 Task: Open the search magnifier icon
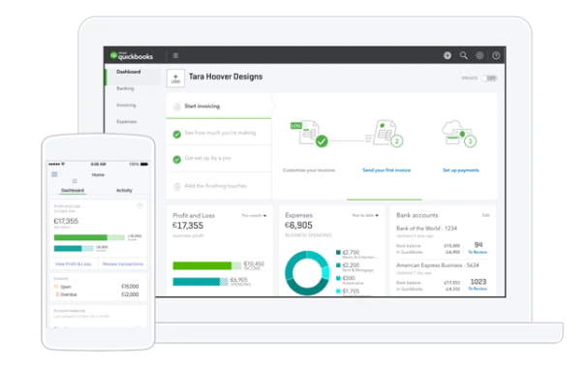pyautogui.click(x=463, y=55)
